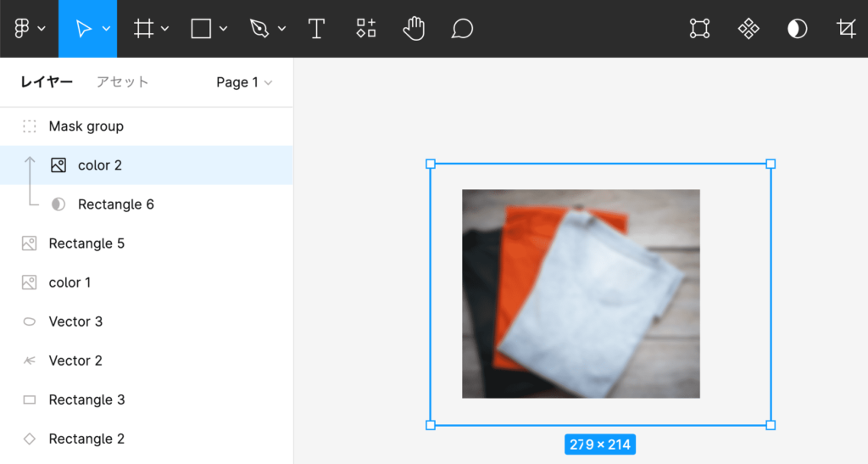Viewport: 868px width, 464px height.
Task: Open the shape tools dropdown chevron
Action: (x=224, y=29)
